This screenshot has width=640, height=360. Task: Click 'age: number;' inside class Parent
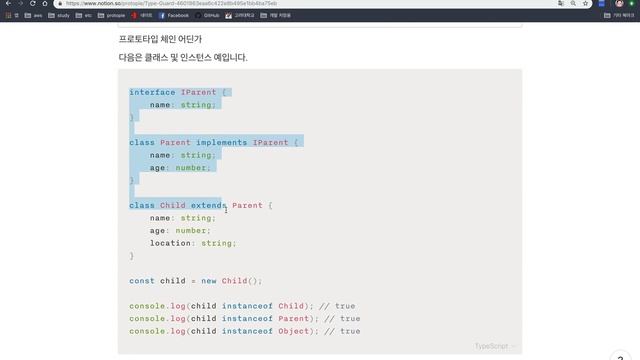(x=180, y=168)
